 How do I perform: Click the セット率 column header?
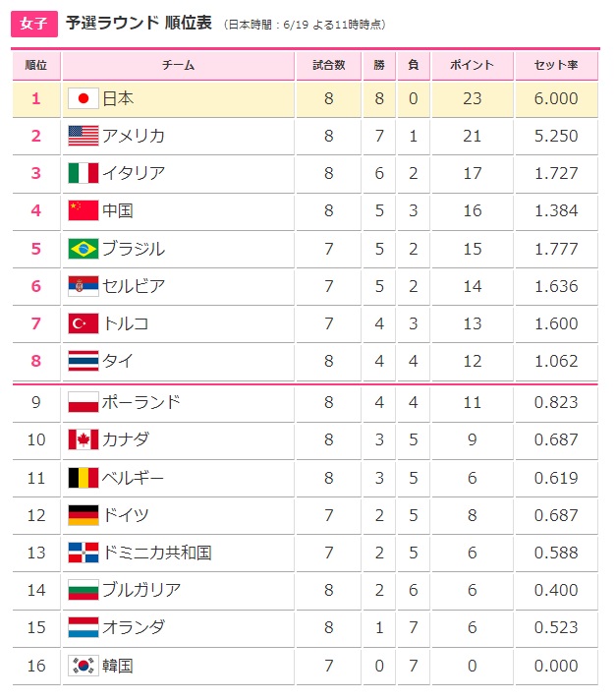point(556,65)
